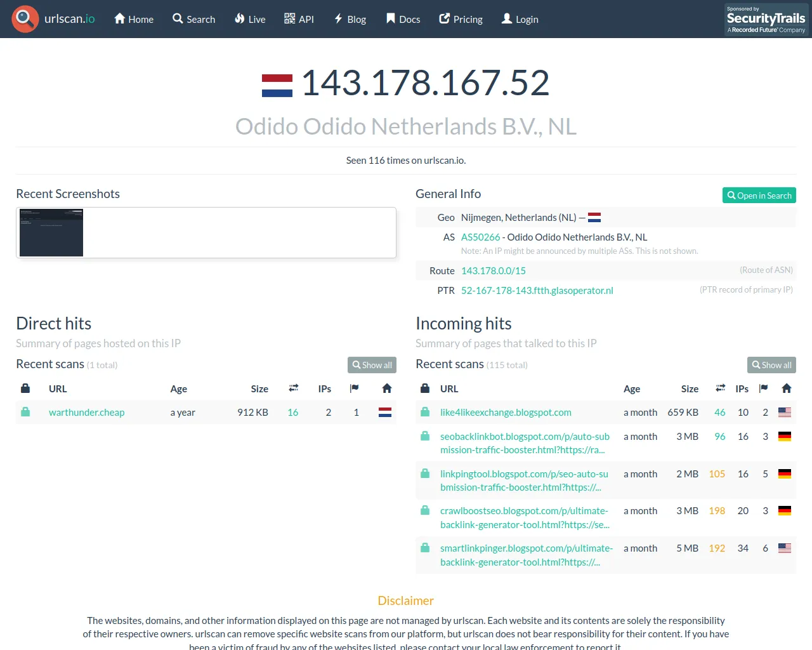Screen dimensions: 812x650
Task: Click the urlscan.io magnifier logo
Action: [25, 19]
